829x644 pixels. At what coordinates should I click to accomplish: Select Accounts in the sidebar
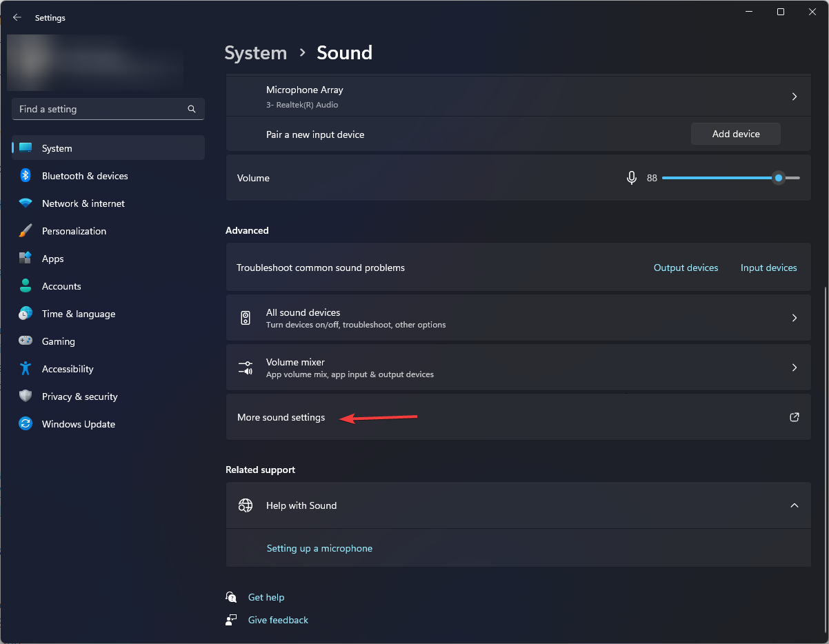108,286
